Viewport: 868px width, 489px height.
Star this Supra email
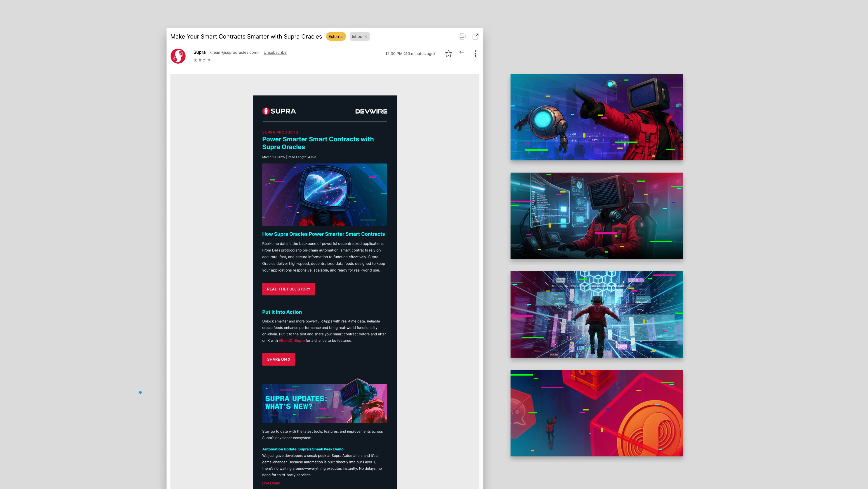click(x=448, y=54)
